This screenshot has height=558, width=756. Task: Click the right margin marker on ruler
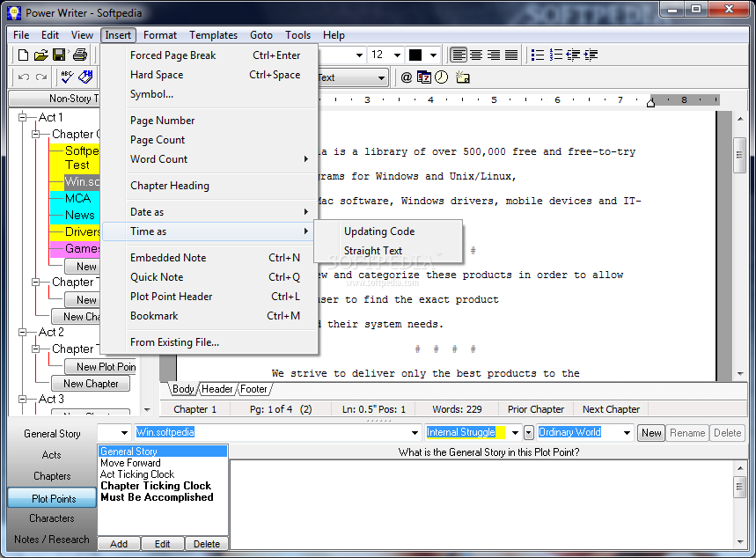pos(650,102)
